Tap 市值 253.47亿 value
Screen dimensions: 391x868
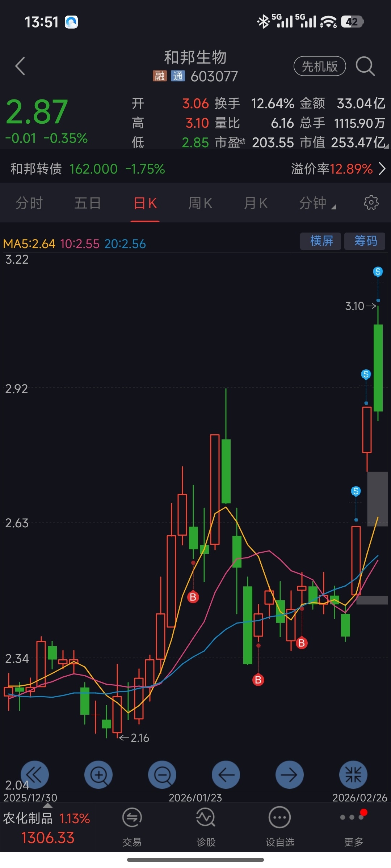358,142
